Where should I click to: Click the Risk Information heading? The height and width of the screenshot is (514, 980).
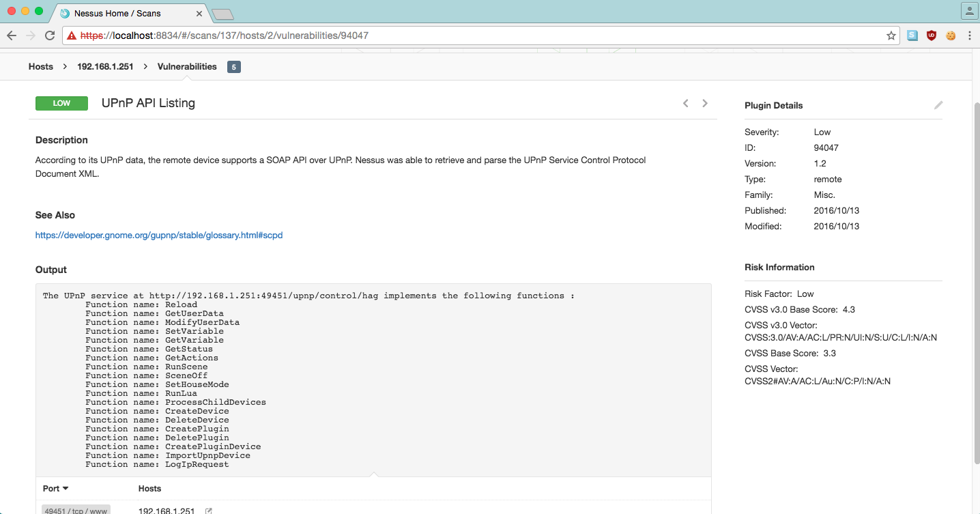pyautogui.click(x=779, y=267)
